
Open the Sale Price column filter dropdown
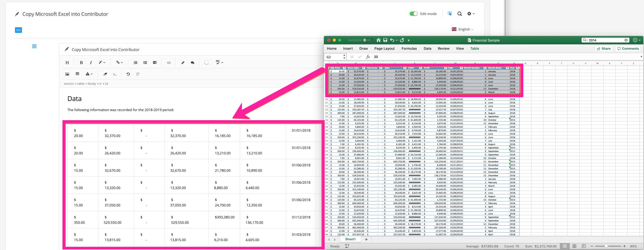[344, 68]
